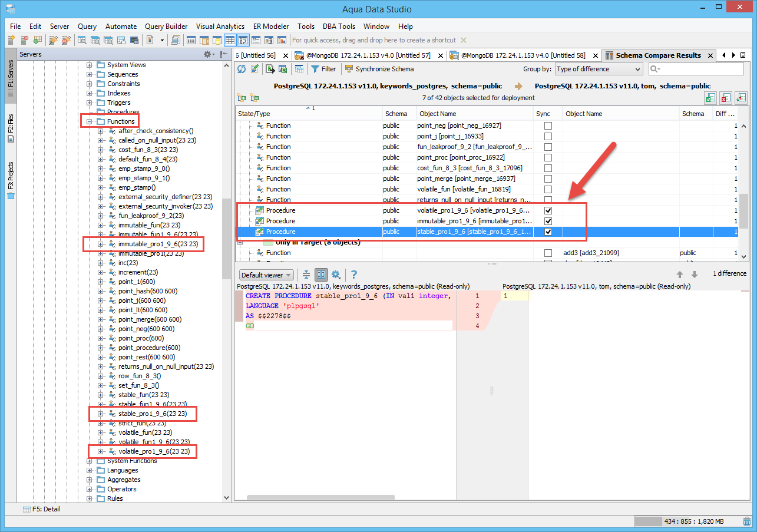The height and width of the screenshot is (532, 757).
Task: Check Sync box for point_j function
Action: pyautogui.click(x=548, y=136)
